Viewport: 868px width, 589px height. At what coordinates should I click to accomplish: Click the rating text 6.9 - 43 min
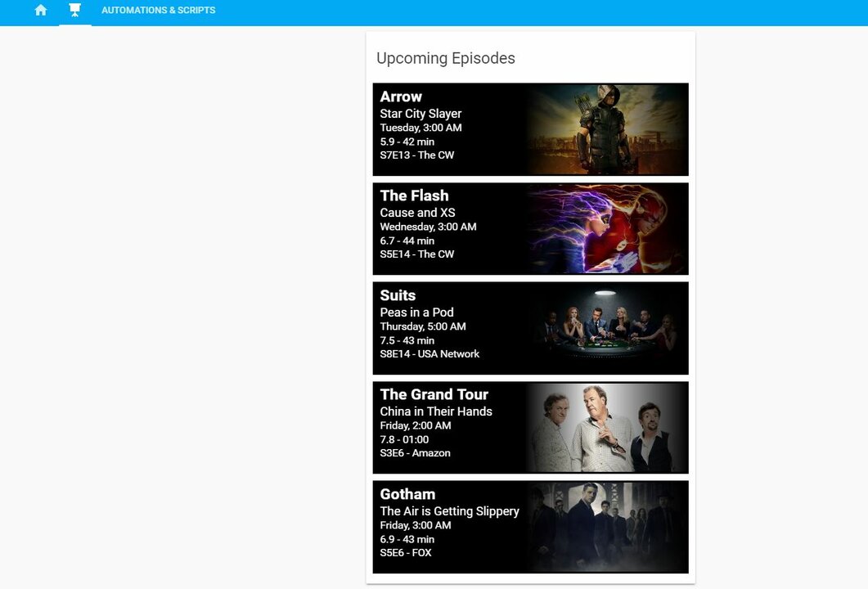click(407, 539)
